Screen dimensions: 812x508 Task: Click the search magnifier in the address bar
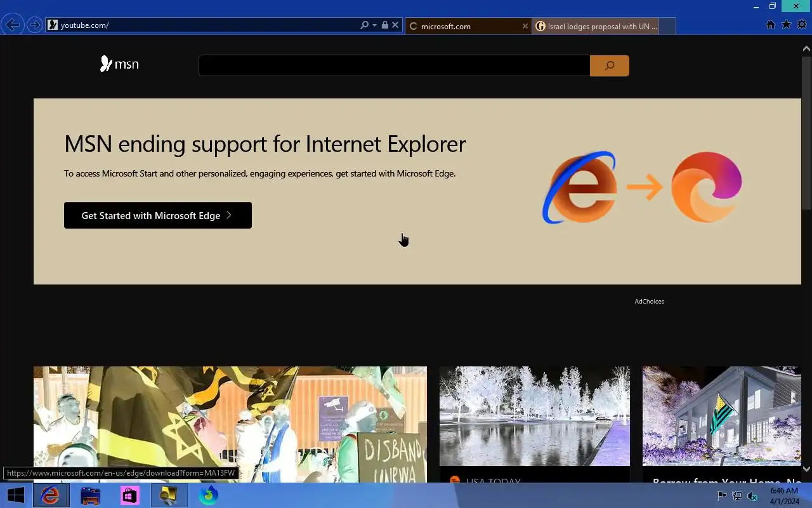tap(364, 25)
